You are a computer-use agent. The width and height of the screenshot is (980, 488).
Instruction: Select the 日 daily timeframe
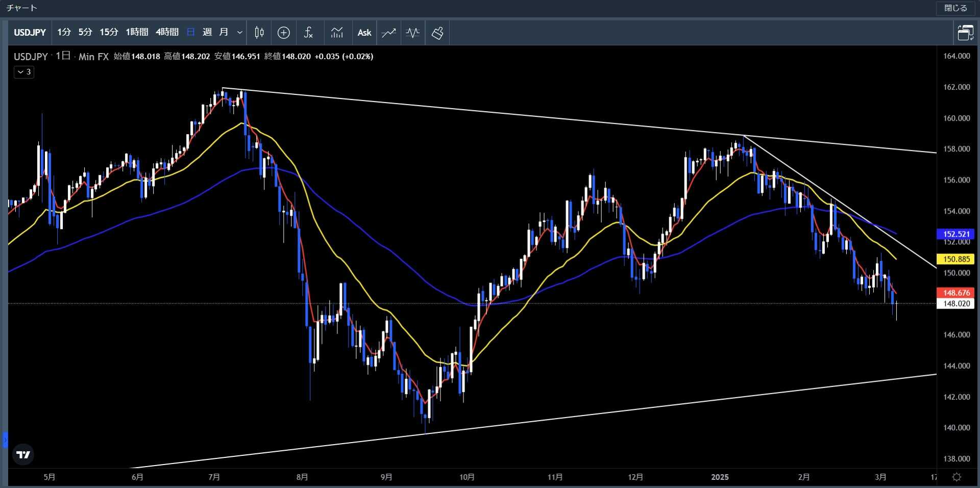191,33
